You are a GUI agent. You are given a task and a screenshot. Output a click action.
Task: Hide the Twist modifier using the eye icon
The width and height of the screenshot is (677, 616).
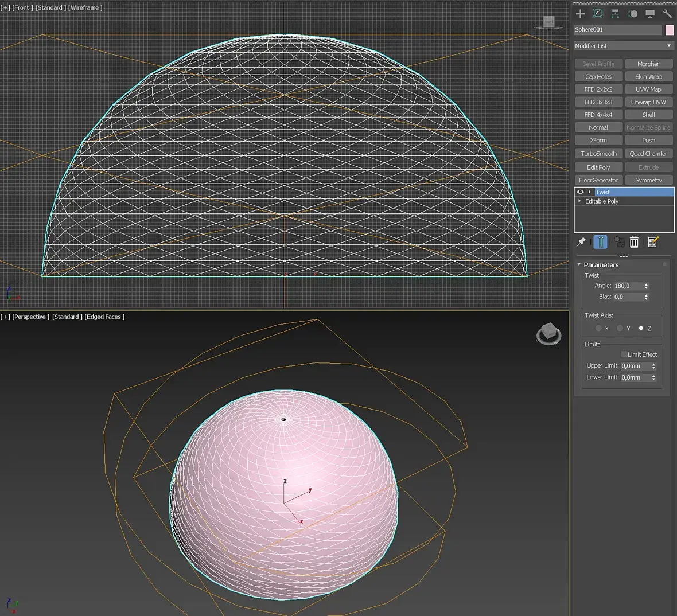580,192
